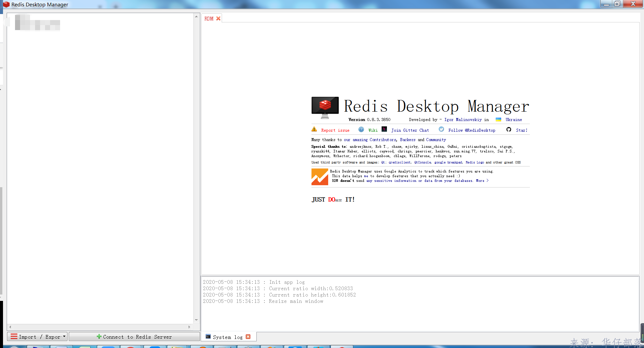
Task: Restore down the Redis Desktop Manager window
Action: (617, 4)
